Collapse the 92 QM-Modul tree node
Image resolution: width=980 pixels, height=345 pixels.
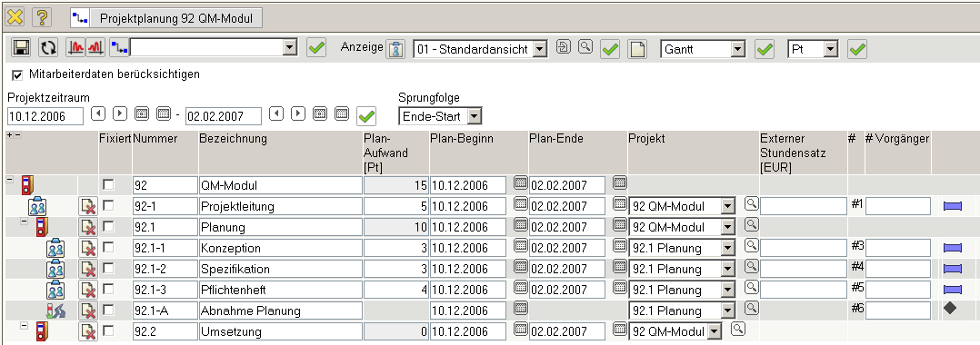click(x=9, y=179)
